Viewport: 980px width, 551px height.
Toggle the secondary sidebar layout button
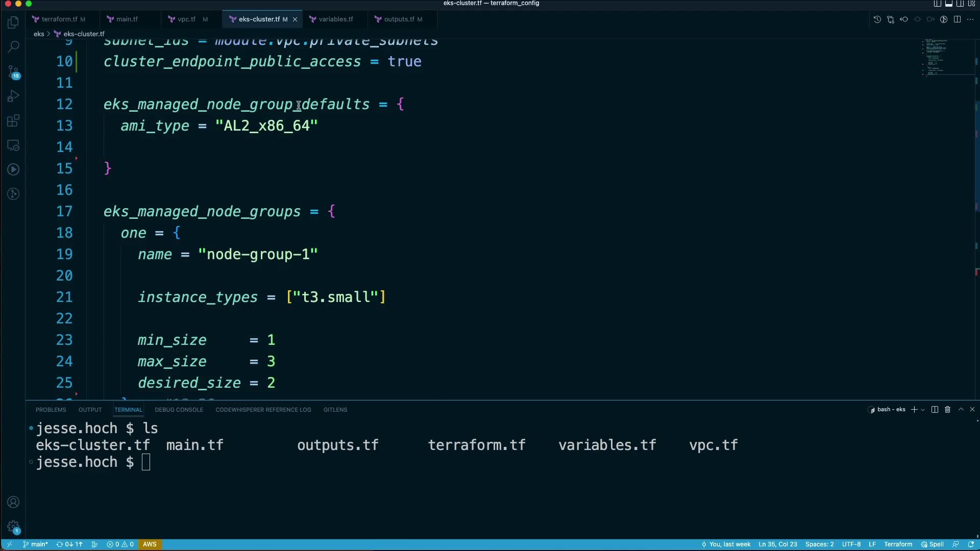click(960, 4)
